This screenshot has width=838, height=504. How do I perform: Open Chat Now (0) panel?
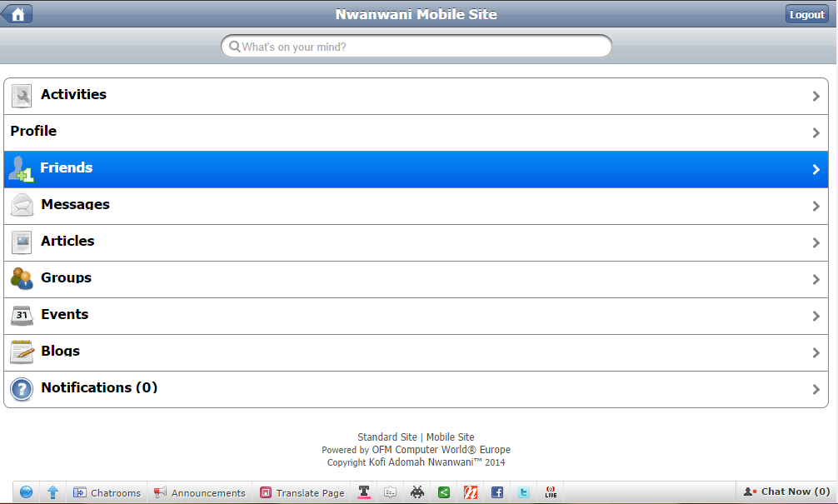pos(786,492)
